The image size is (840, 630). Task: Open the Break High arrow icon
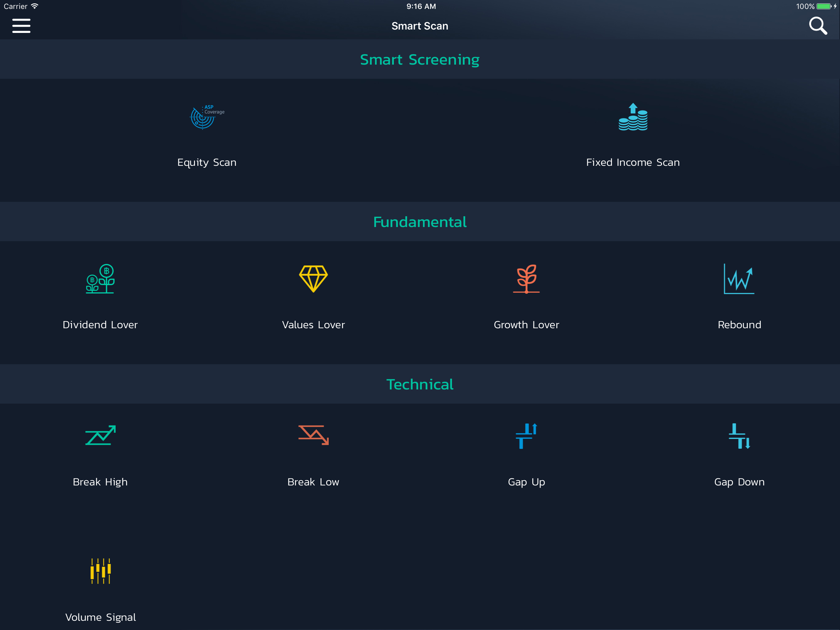tap(100, 435)
